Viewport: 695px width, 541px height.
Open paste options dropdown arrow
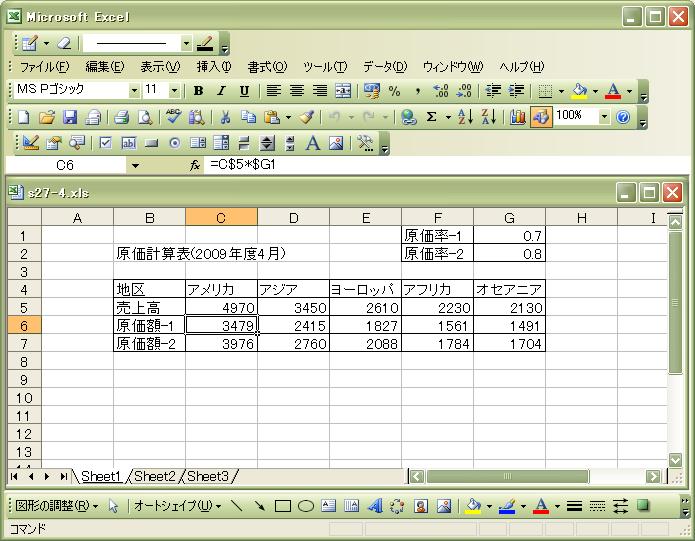[288, 117]
